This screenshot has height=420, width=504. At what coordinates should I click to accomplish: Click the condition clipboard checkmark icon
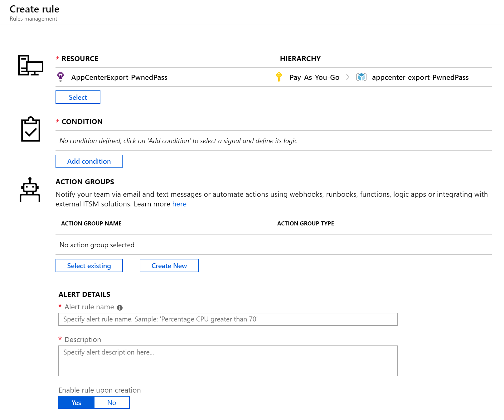[31, 129]
